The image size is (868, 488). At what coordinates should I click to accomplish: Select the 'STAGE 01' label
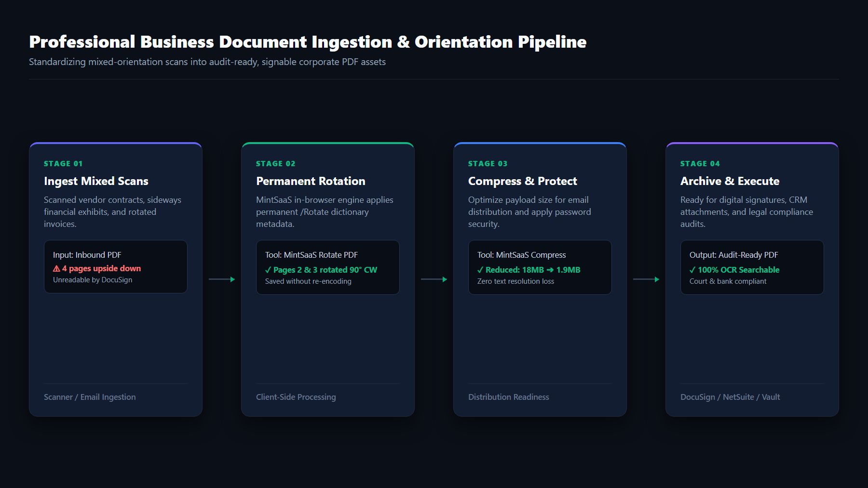click(x=63, y=164)
